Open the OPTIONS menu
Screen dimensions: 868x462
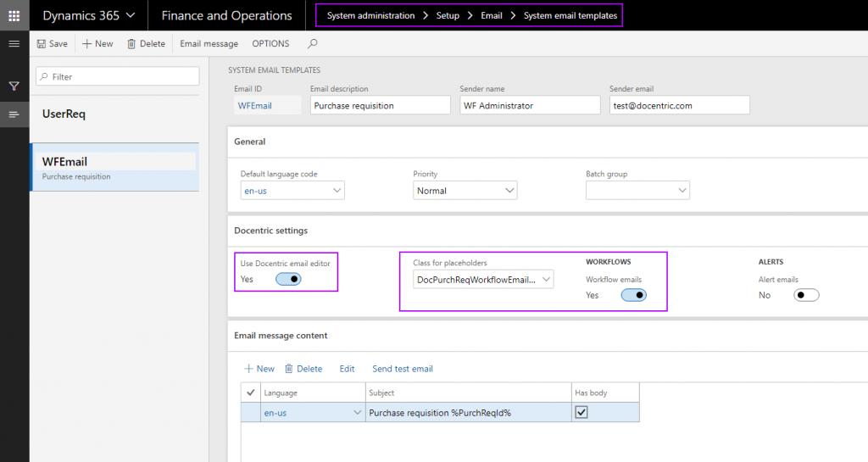pos(270,44)
